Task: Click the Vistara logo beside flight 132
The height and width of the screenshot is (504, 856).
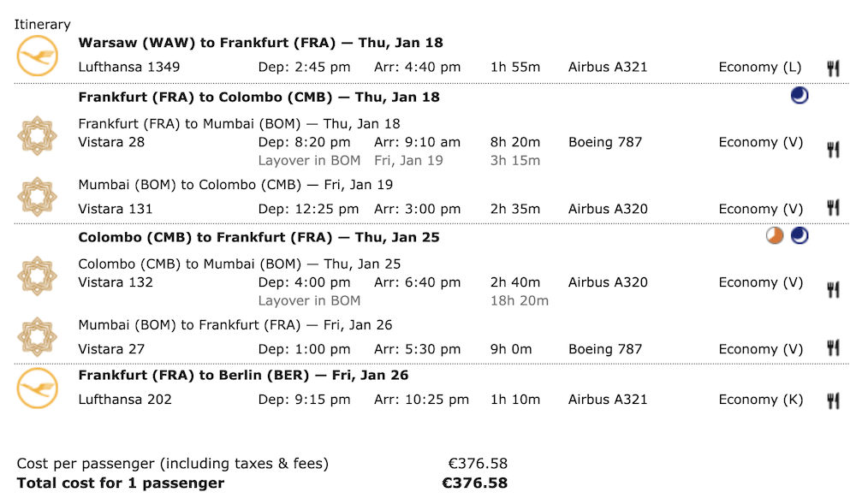Action: coord(37,276)
